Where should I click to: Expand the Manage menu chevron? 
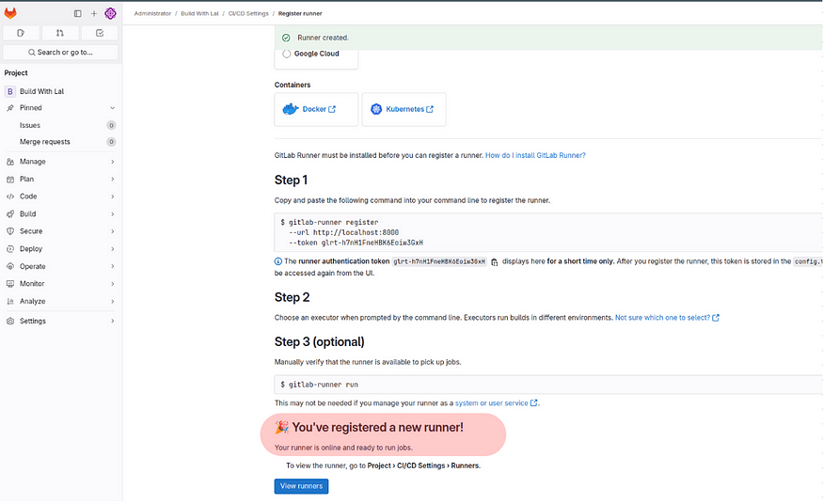click(x=112, y=162)
